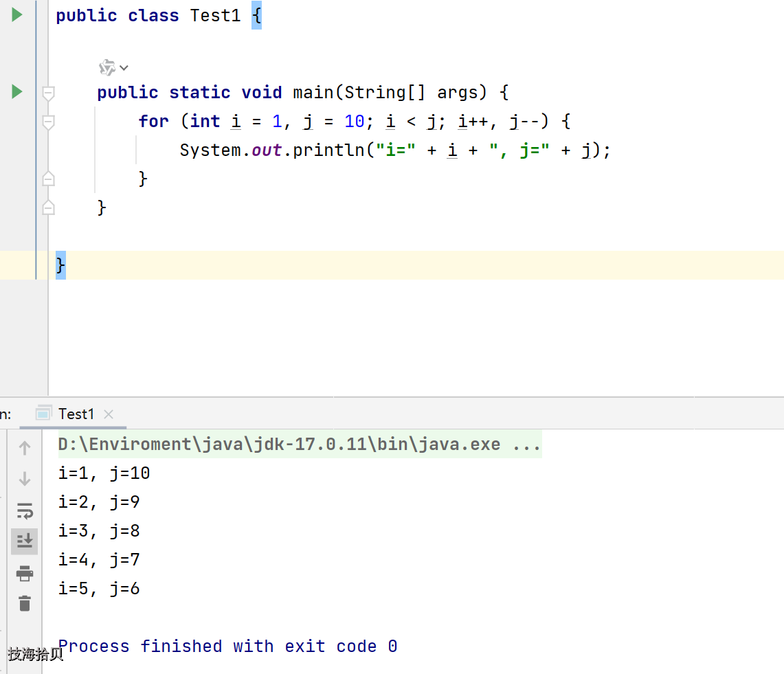Collapse the main method fold marker
Viewport: 784px width, 674px height.
(49, 93)
